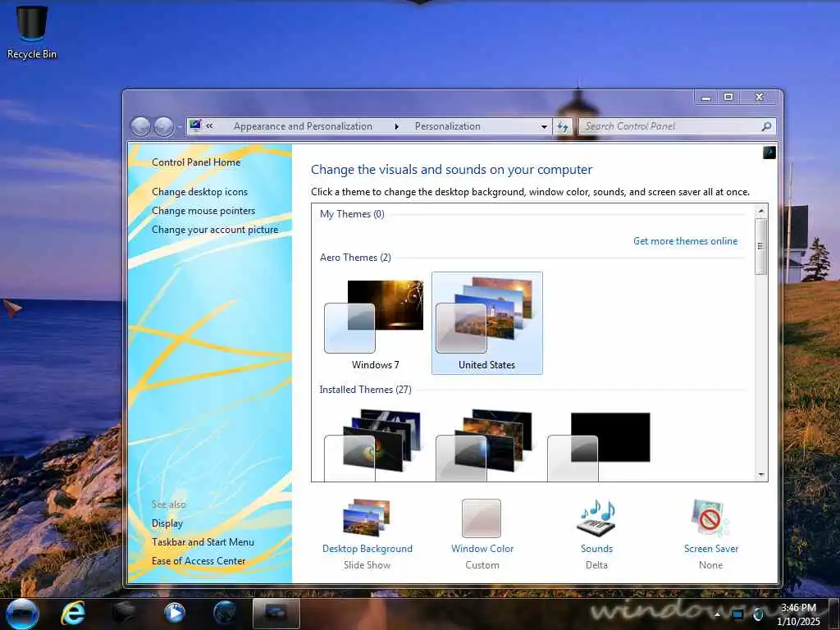The image size is (840, 630).
Task: Click the Personalization taskbar window button
Action: (276, 614)
